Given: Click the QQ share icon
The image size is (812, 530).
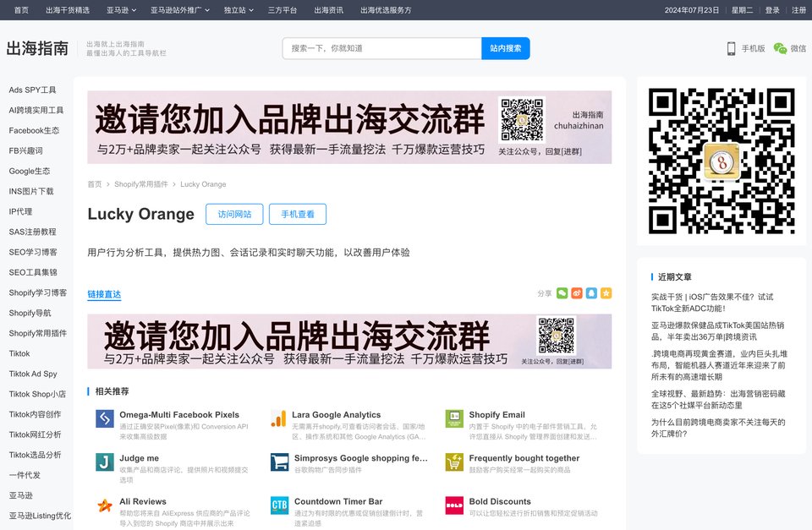Looking at the screenshot, I should 591,293.
